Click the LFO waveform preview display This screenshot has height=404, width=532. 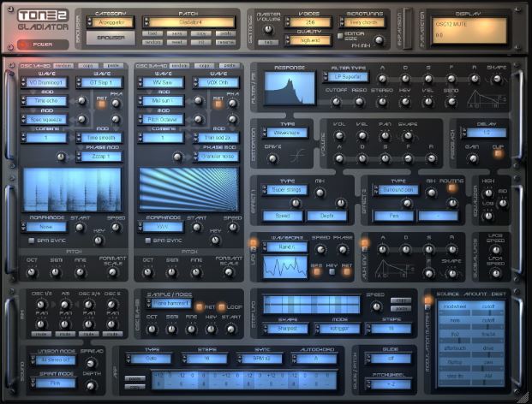285,267
